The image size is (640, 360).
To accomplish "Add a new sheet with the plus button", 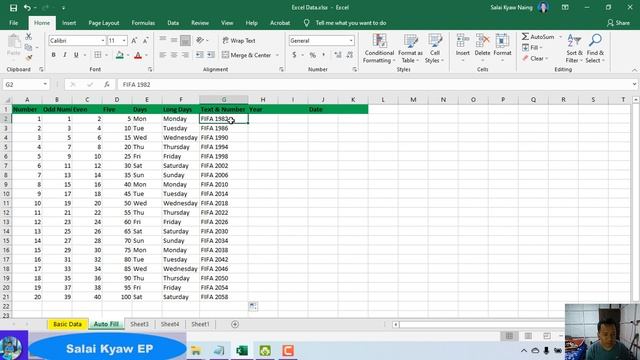I will tap(235, 324).
